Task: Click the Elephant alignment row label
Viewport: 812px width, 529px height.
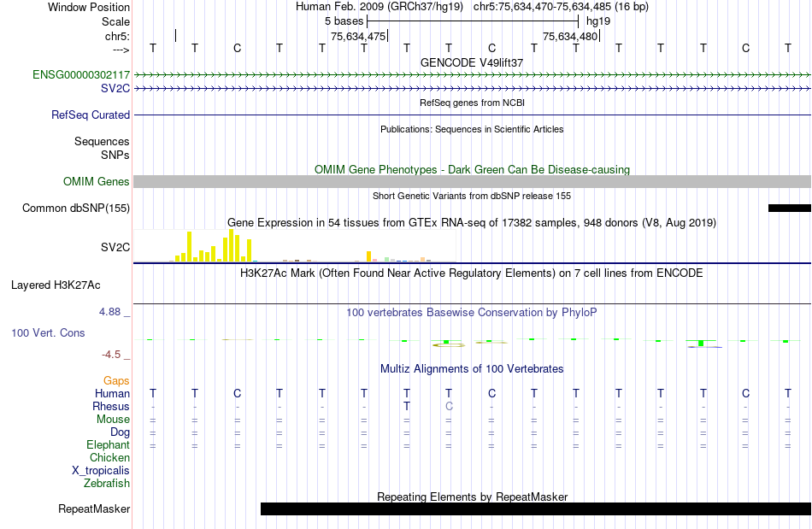Action: click(108, 444)
